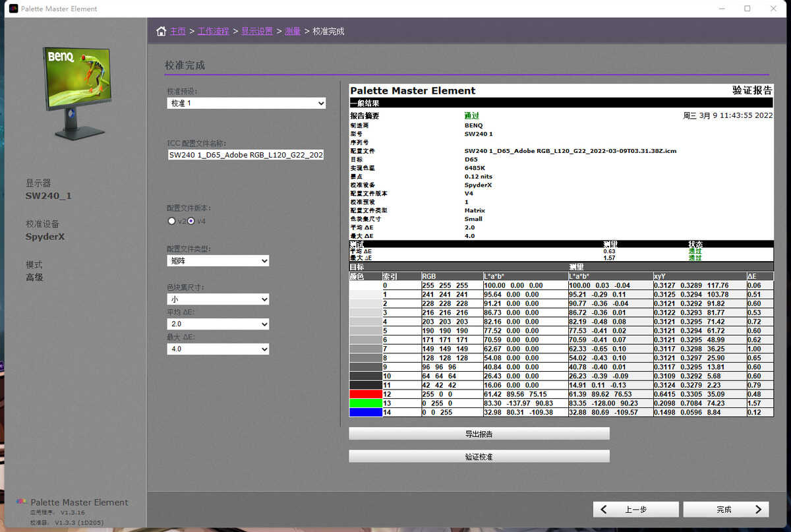Click the 0.63 average ΔE measurement
791x532 pixels.
pyautogui.click(x=609, y=251)
